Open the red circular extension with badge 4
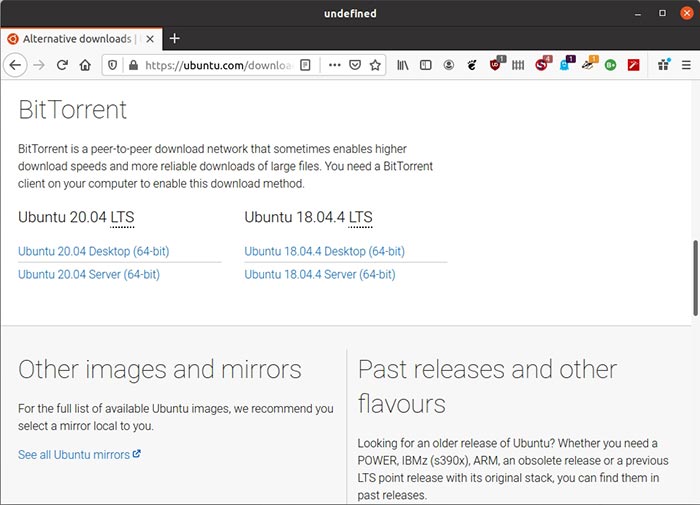This screenshot has height=505, width=700. point(543,64)
